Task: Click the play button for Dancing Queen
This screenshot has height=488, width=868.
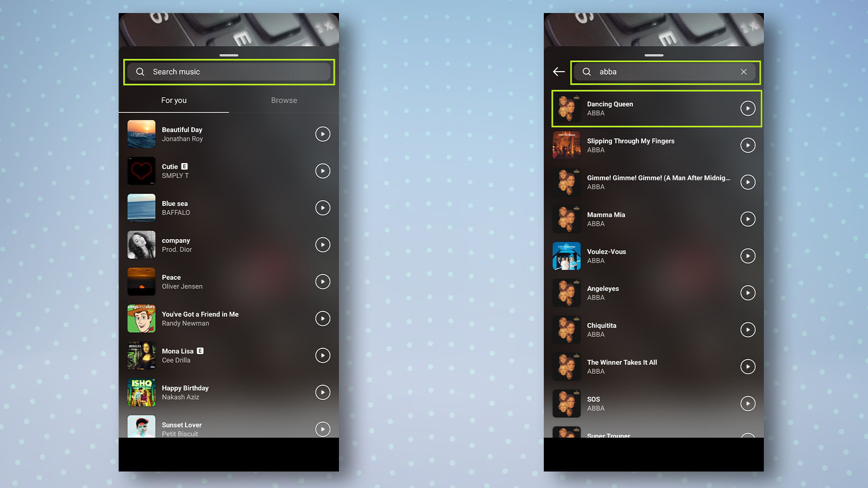Action: point(747,108)
